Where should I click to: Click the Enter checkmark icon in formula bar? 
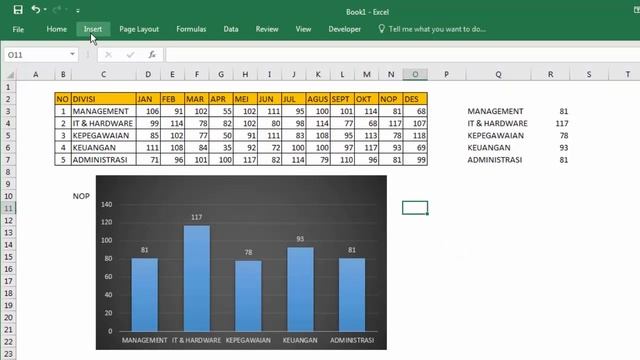(130, 55)
